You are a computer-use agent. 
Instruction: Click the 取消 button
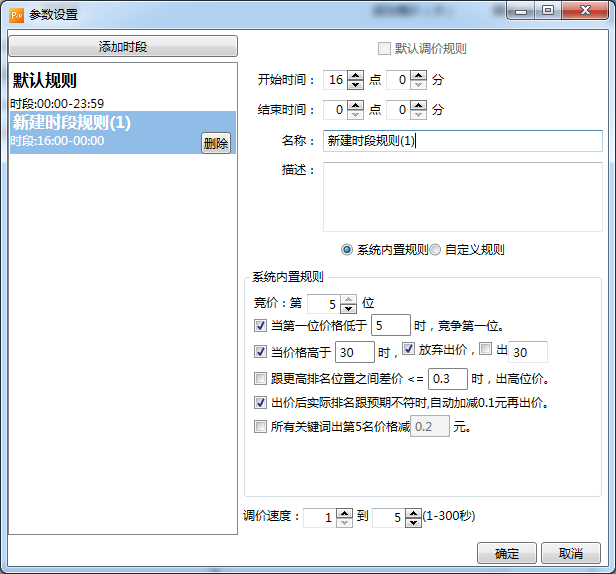(x=571, y=553)
